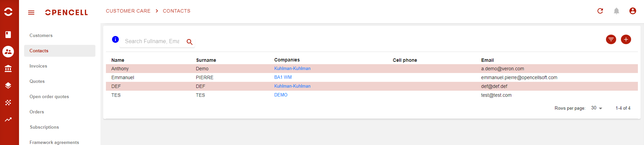Go to Customer Care breadcrumb
The height and width of the screenshot is (145, 644).
tap(128, 11)
